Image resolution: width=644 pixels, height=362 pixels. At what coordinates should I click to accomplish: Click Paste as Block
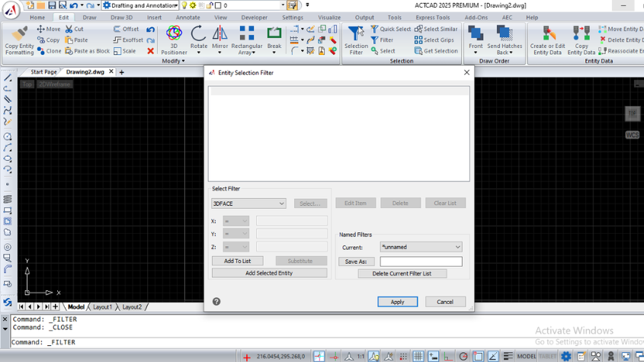click(87, 51)
